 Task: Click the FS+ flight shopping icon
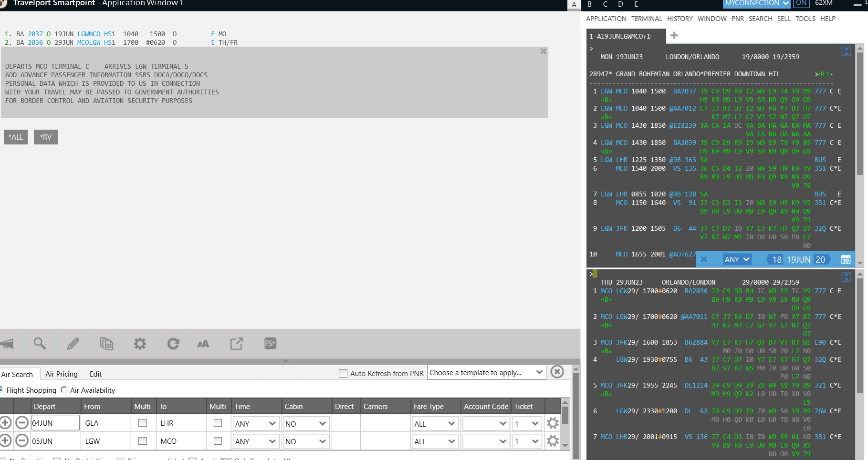(270, 343)
